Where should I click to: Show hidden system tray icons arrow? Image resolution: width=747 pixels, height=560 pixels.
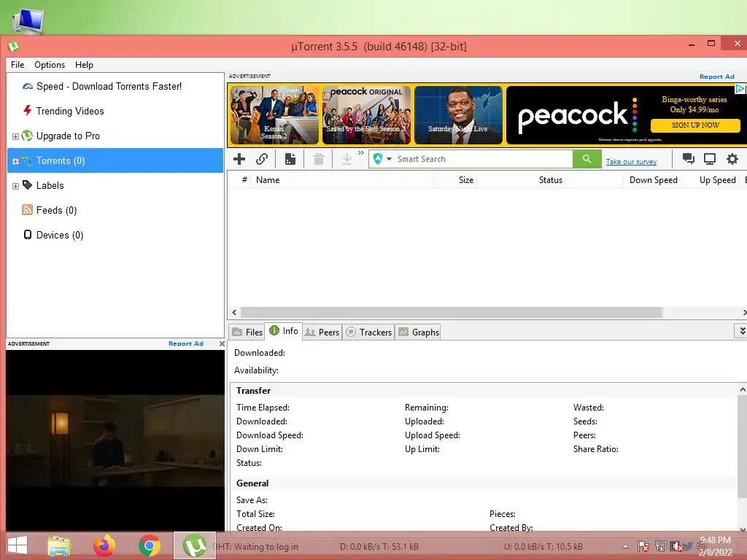(625, 546)
